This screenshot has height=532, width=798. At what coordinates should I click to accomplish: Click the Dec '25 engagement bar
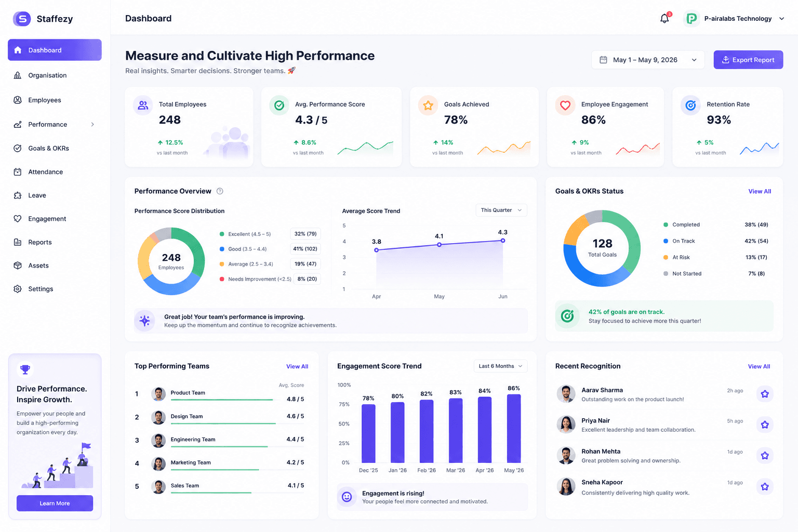pyautogui.click(x=368, y=434)
